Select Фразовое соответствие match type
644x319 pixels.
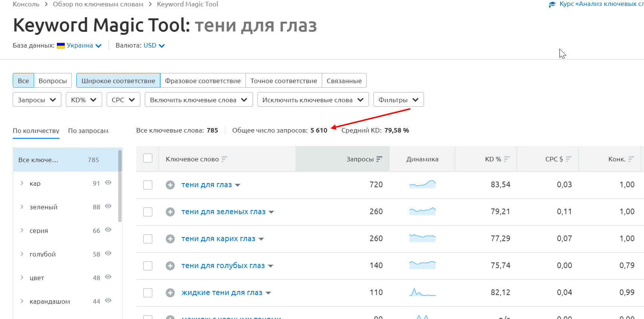click(203, 80)
